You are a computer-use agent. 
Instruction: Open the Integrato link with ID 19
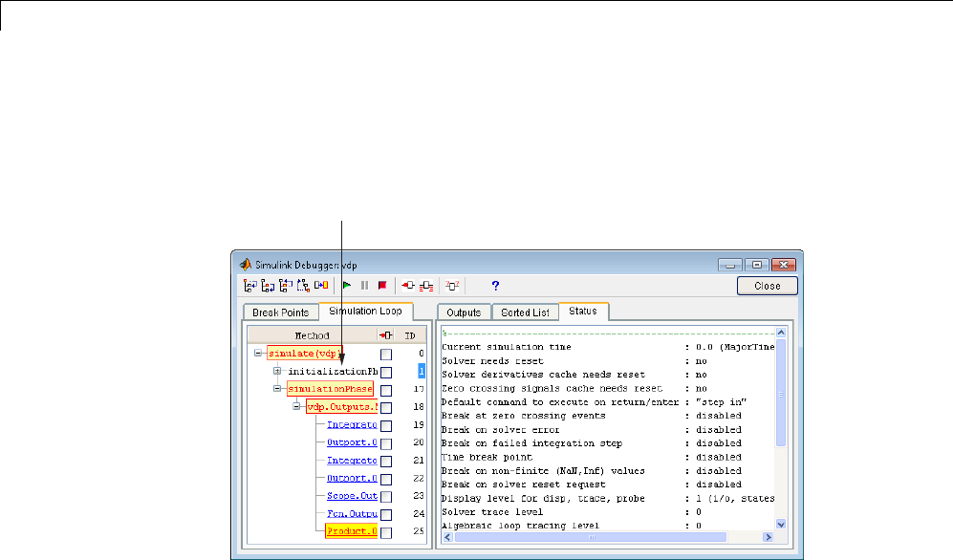tap(352, 424)
